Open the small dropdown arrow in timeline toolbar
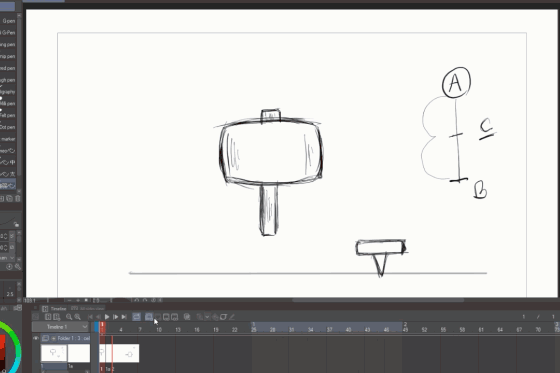Screen dimensions: 560x373 (207, 317)
